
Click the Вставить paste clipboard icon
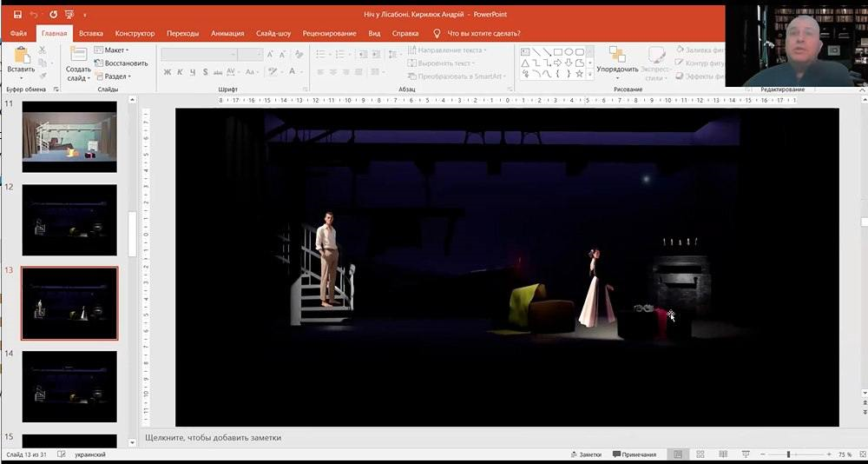21,56
